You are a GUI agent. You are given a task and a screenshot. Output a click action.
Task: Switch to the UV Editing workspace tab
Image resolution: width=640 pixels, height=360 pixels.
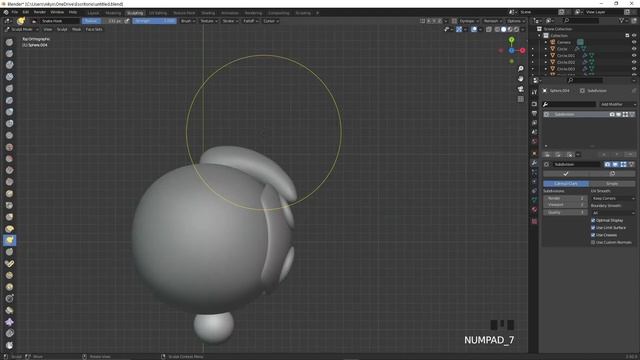[x=158, y=13]
